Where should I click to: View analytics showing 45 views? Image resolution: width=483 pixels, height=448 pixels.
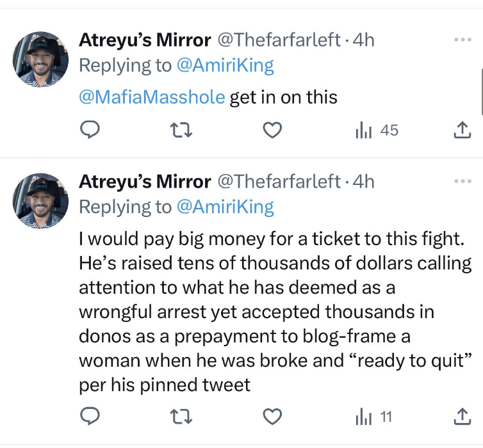(x=377, y=131)
